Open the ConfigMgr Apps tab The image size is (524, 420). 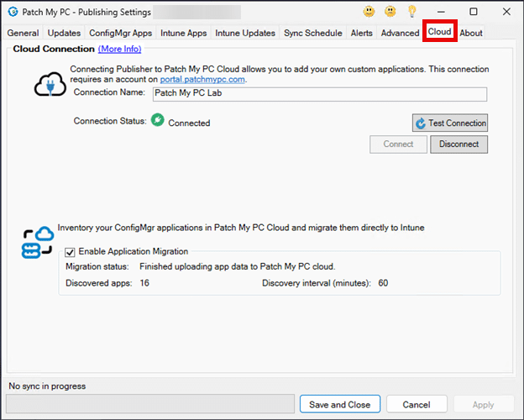tap(119, 33)
